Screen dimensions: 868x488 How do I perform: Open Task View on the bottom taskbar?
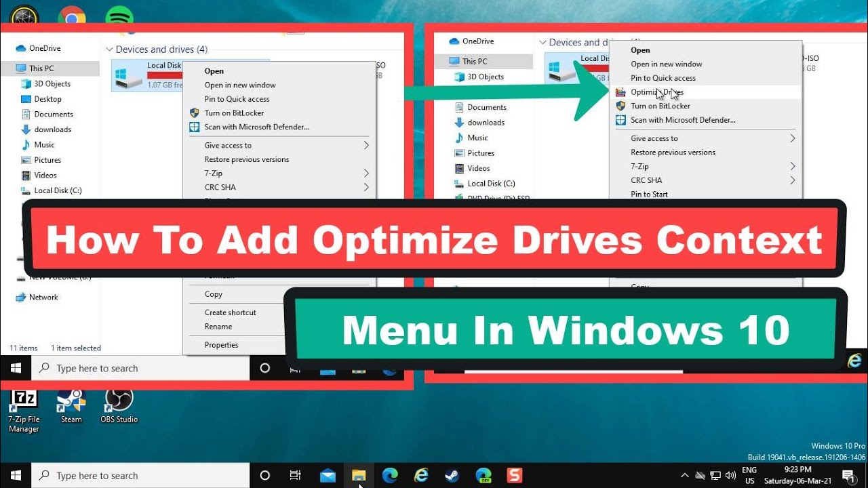coord(296,475)
